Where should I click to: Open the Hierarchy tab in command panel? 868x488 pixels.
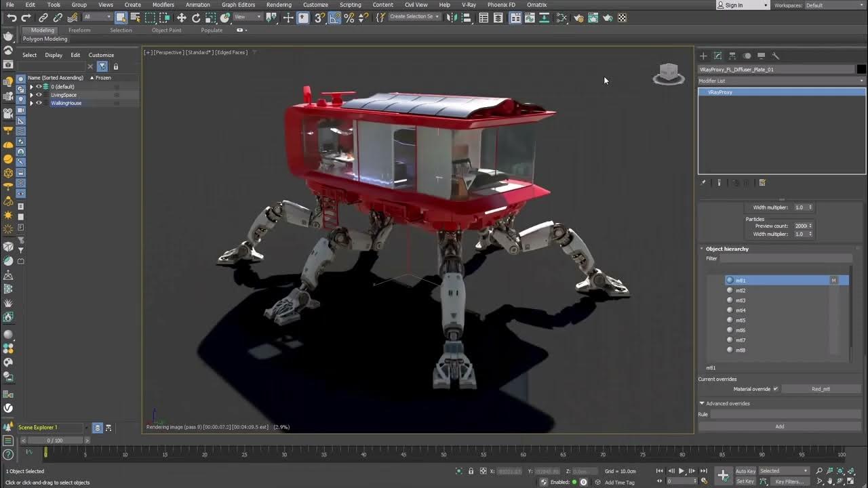click(x=732, y=56)
